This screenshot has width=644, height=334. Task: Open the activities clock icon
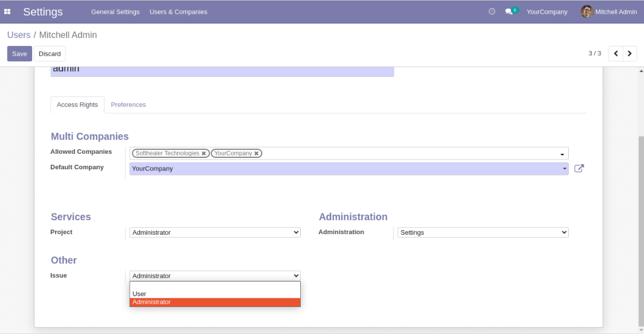pos(492,11)
